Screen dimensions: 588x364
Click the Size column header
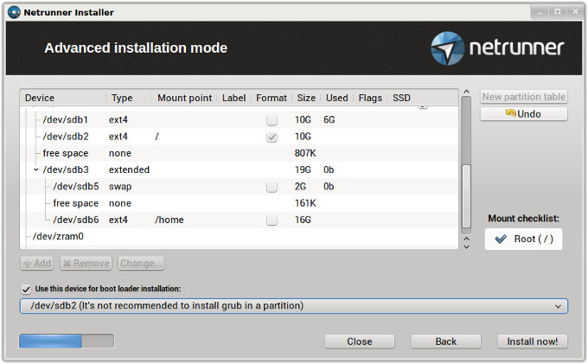[x=306, y=99]
